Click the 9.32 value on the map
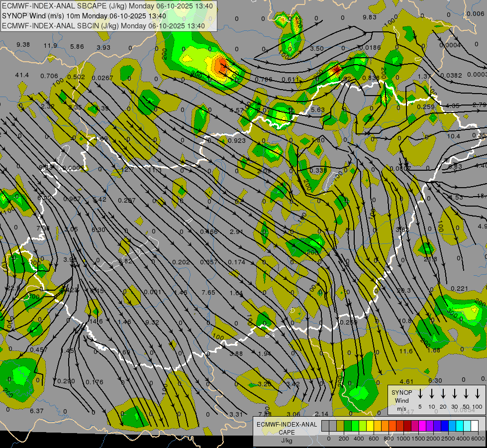This screenshot has height=448, width=487. [x=152, y=323]
